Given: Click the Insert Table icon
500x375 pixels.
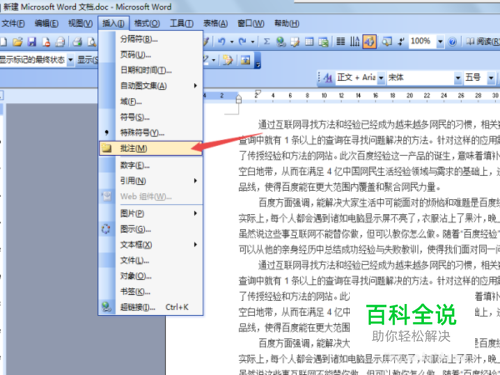Looking at the screenshot, I should [309, 42].
